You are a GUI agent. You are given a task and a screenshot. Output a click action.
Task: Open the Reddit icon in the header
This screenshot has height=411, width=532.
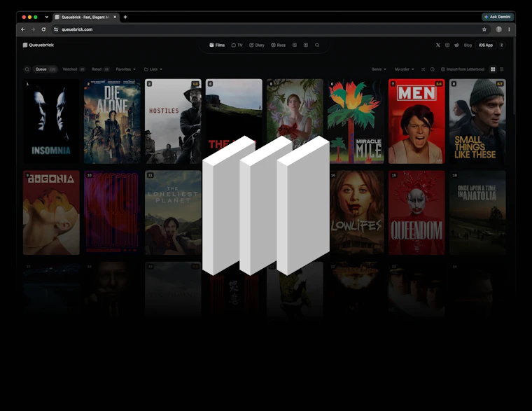point(456,45)
